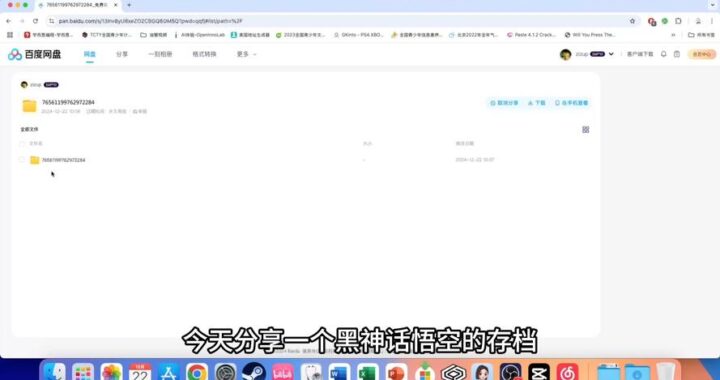
Task: Click the 客户端下载 link
Action: click(x=640, y=54)
